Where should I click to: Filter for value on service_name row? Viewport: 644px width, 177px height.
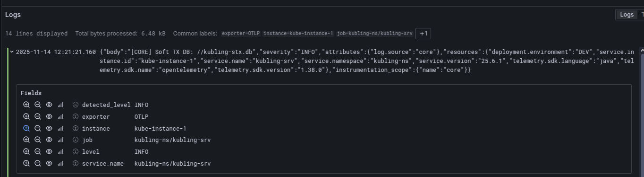coord(26,163)
